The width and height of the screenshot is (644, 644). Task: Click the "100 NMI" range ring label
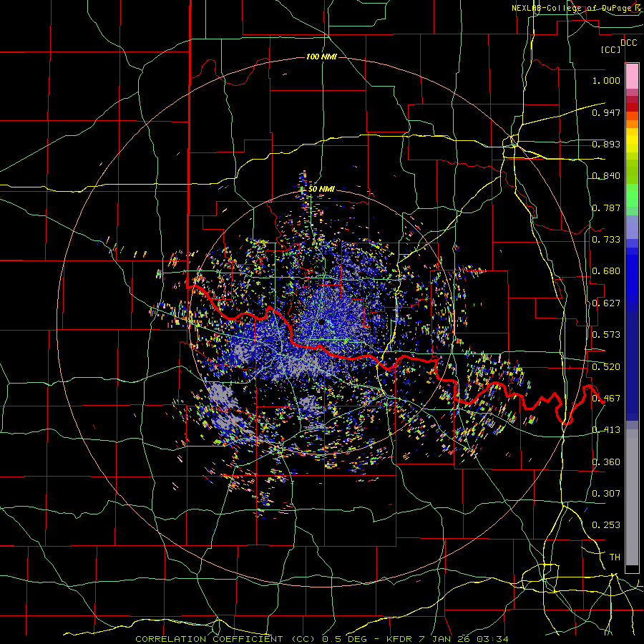[x=321, y=57]
